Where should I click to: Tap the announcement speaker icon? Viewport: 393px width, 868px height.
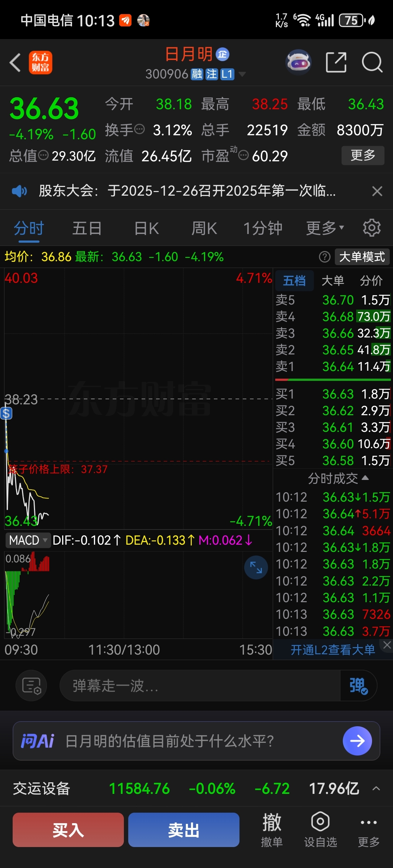[x=20, y=191]
